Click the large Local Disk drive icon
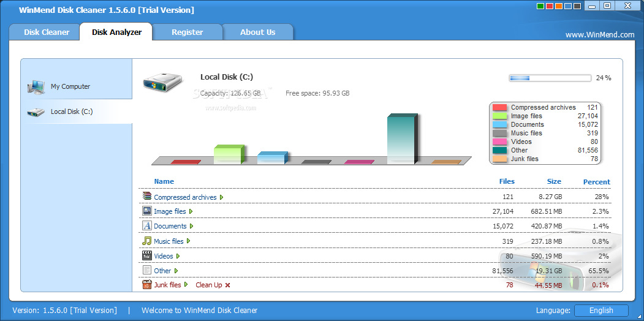Image resolution: width=644 pixels, height=321 pixels. (162, 81)
